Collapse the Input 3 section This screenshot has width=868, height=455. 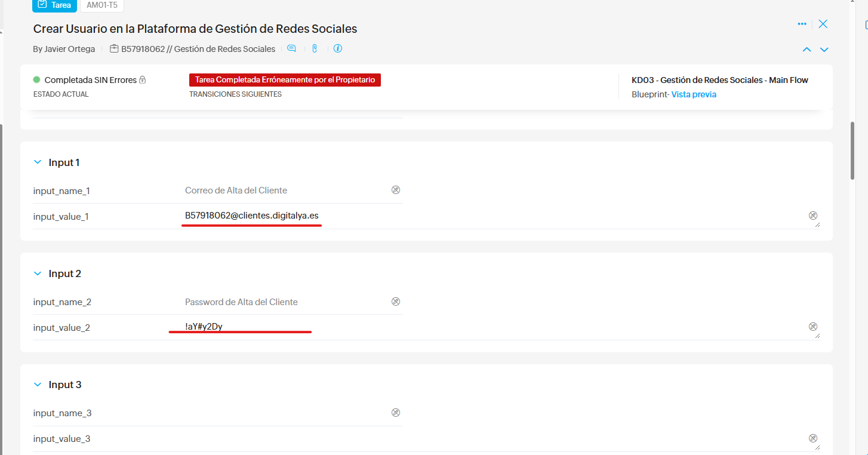tap(38, 385)
